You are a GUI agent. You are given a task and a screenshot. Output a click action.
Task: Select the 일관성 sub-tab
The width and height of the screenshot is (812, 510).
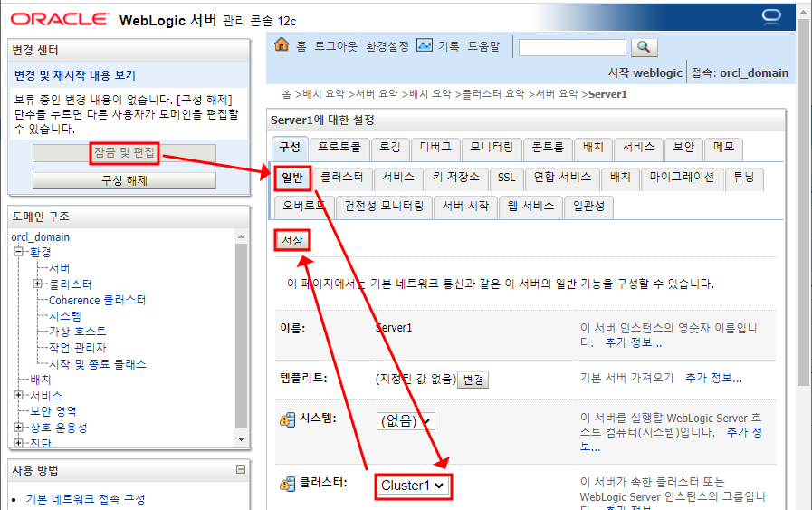(588, 207)
